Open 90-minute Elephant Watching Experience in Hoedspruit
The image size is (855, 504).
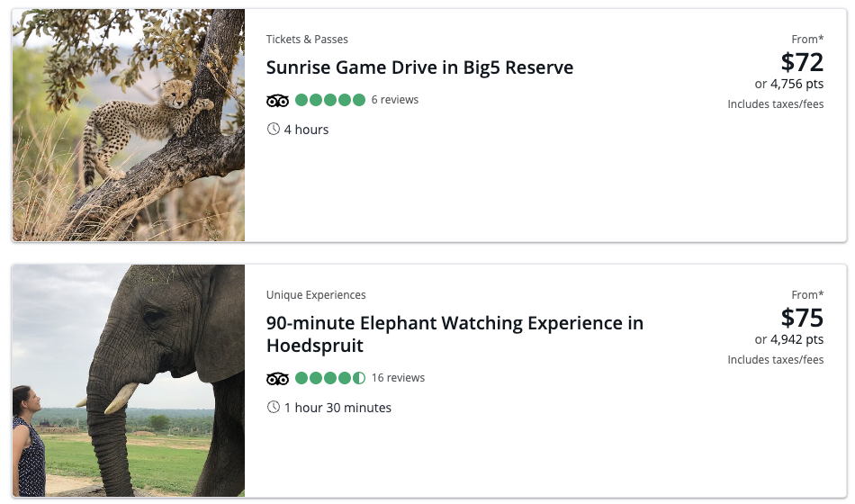click(454, 334)
